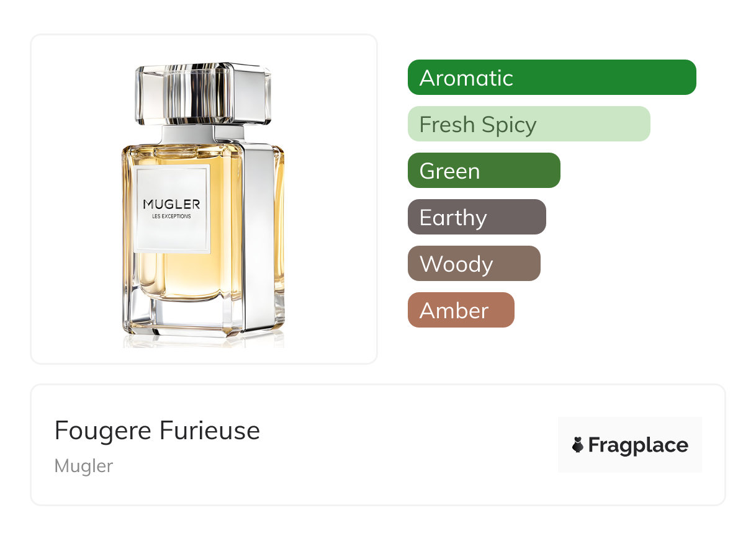
Task: Open the Fougere Furieuse fragrance title
Action: coord(157,431)
